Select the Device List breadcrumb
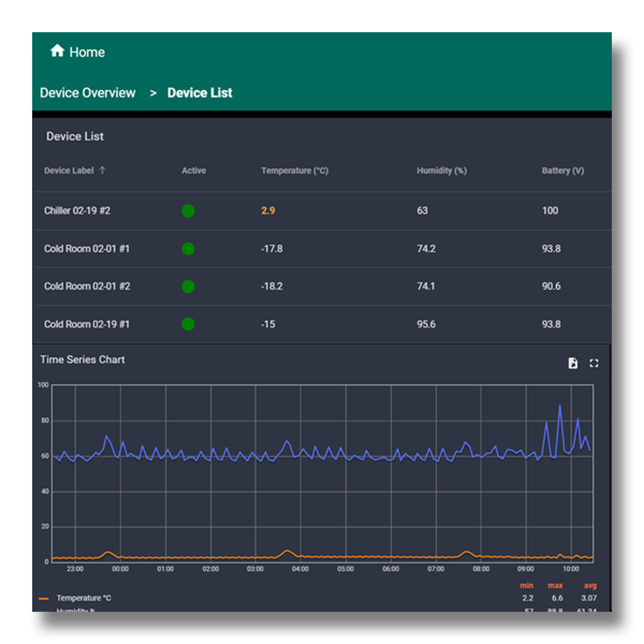The height and width of the screenshot is (644, 644). pyautogui.click(x=200, y=93)
